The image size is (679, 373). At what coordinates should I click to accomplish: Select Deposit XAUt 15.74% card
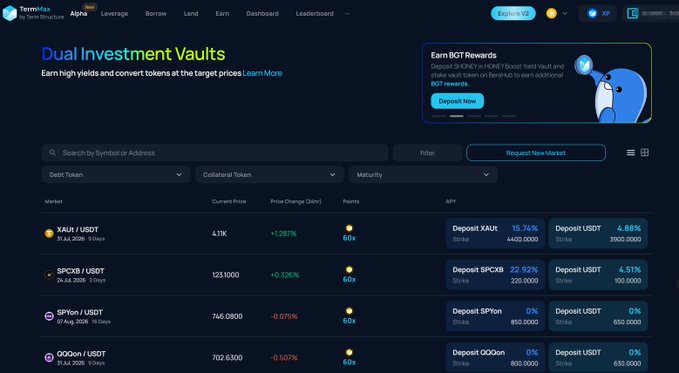(x=495, y=233)
